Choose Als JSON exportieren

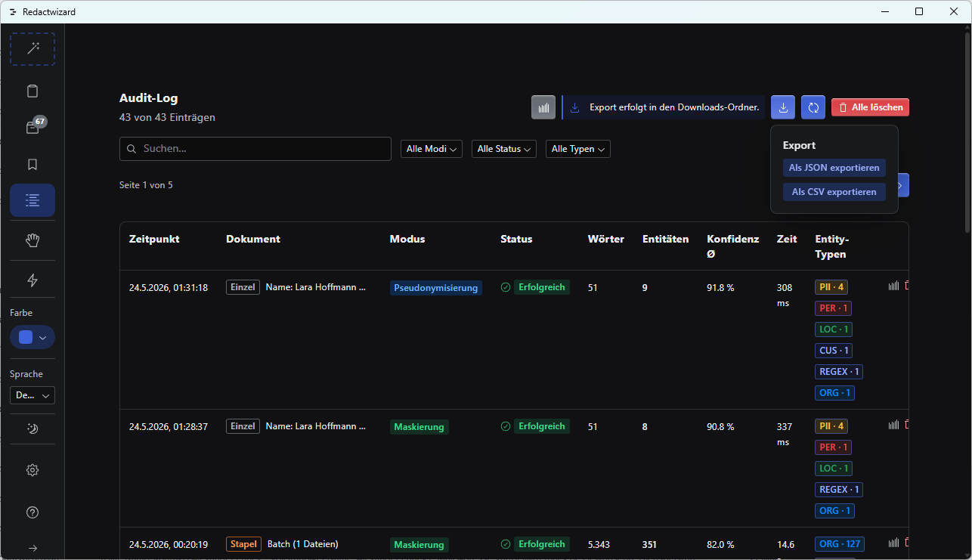click(834, 168)
